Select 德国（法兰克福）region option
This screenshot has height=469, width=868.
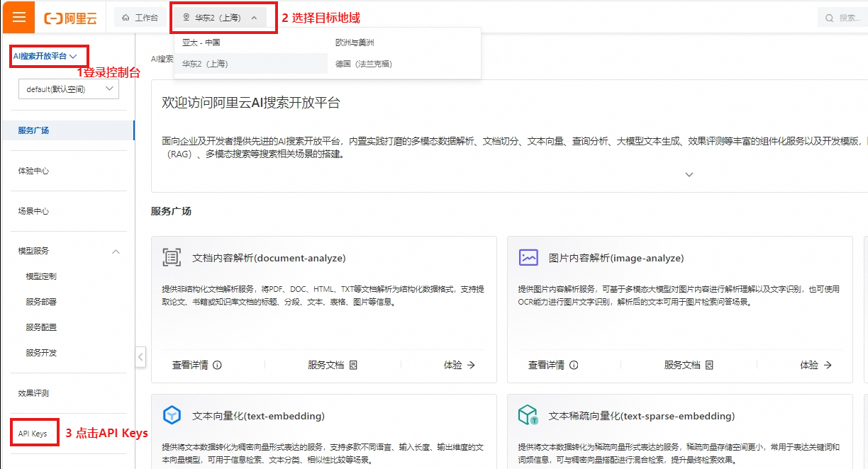coord(364,64)
